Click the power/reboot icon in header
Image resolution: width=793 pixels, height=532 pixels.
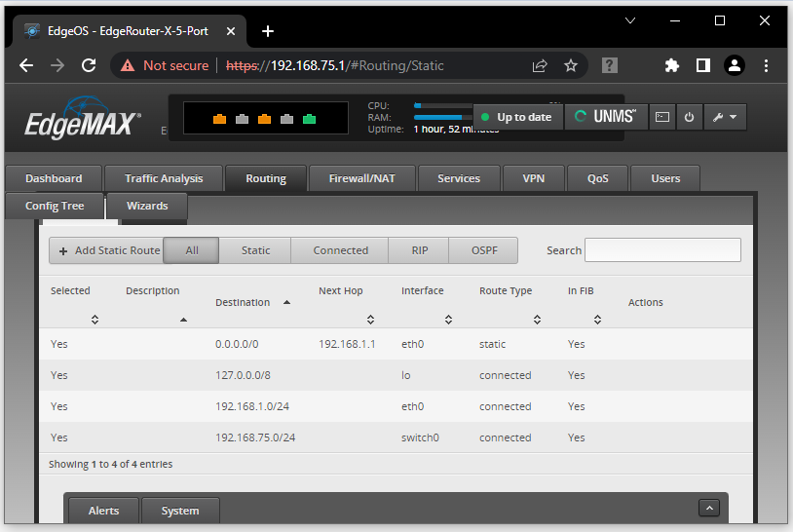tap(689, 117)
